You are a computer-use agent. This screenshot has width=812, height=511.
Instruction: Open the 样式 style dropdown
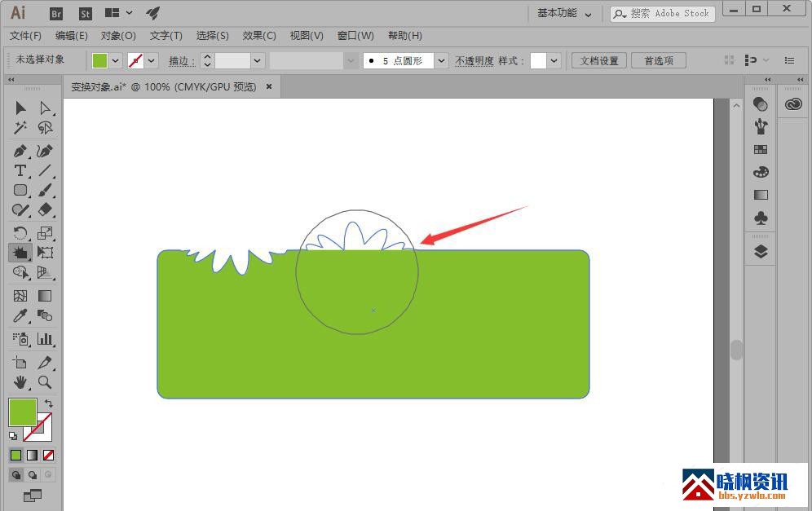pyautogui.click(x=554, y=60)
